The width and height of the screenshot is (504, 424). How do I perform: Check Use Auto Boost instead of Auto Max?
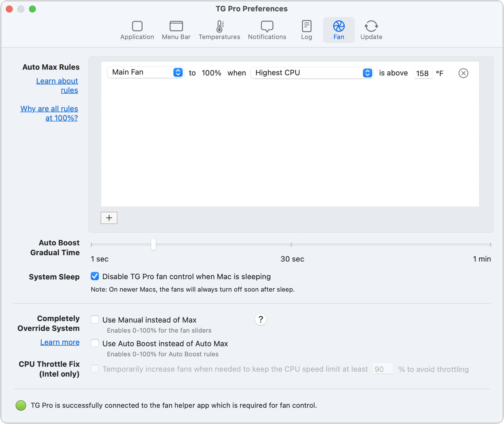pos(95,343)
